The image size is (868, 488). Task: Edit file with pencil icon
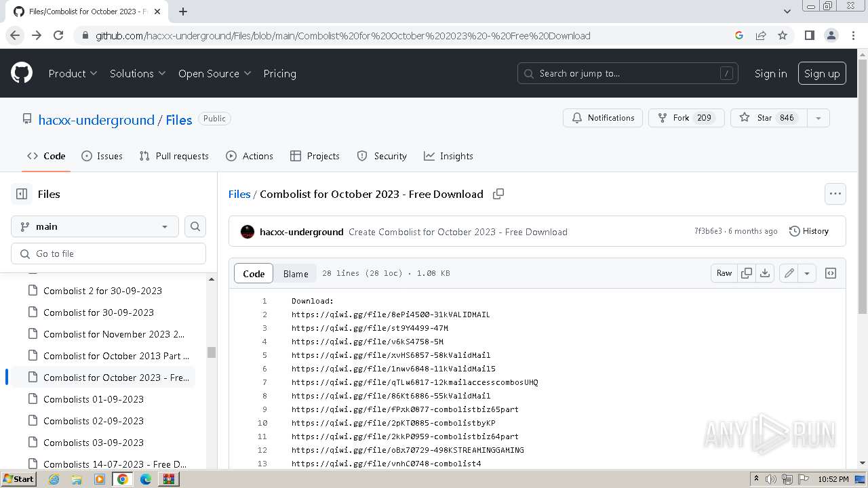(789, 273)
